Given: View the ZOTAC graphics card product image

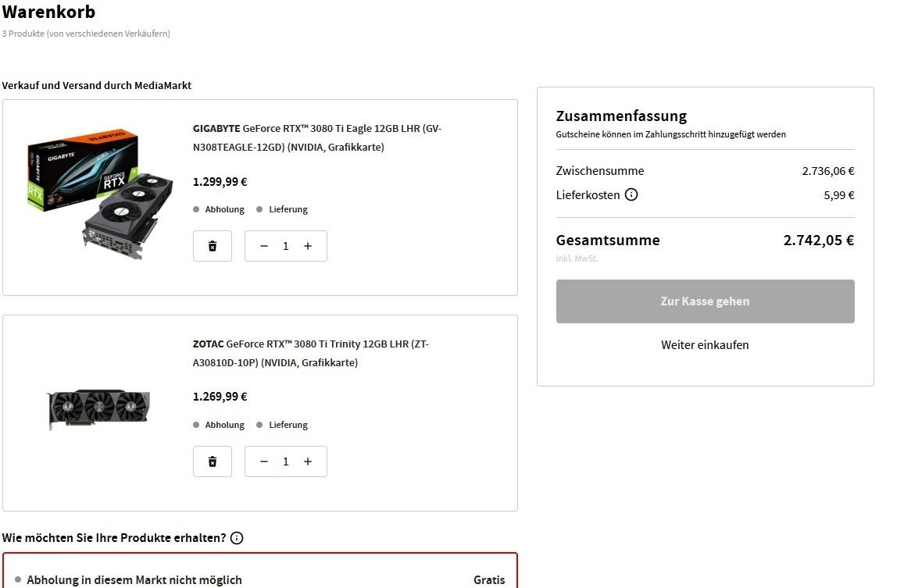Looking at the screenshot, I should tap(99, 409).
